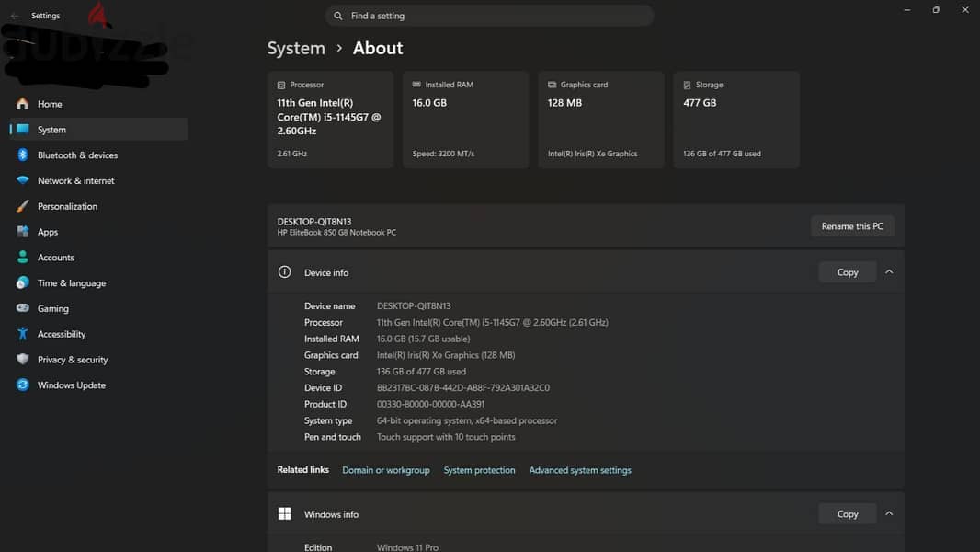Click the Accessibility figure icon

22,334
